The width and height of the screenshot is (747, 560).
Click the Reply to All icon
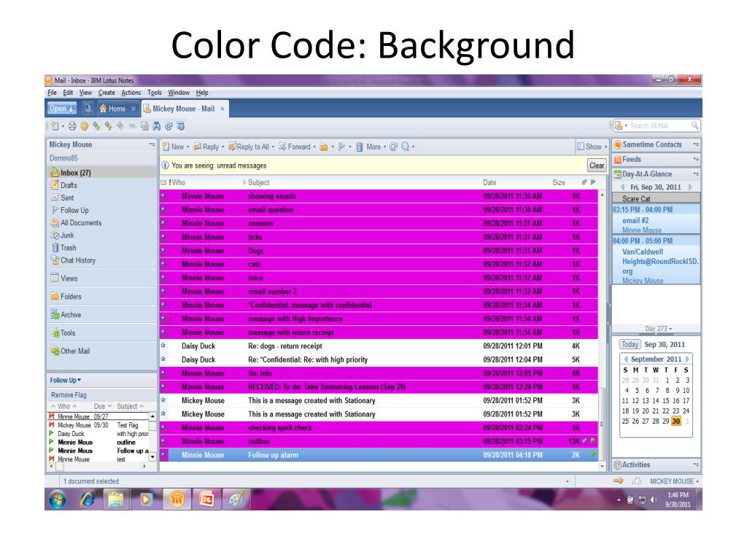tap(232, 147)
